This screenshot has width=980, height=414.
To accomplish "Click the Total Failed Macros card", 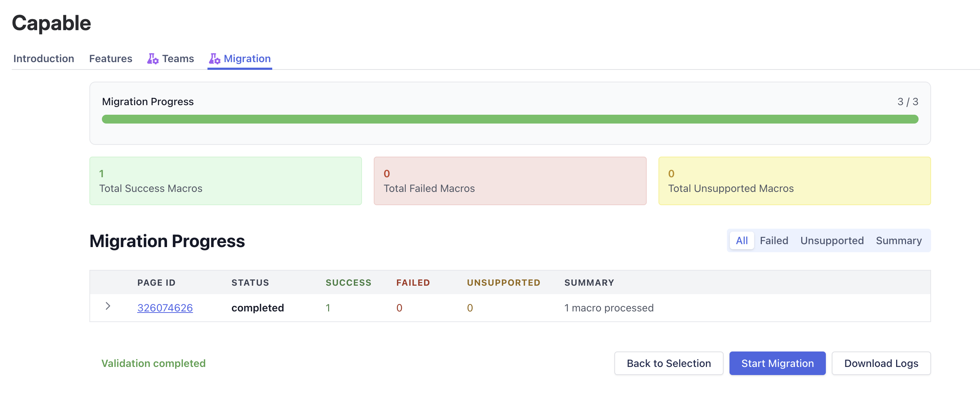I will [510, 181].
